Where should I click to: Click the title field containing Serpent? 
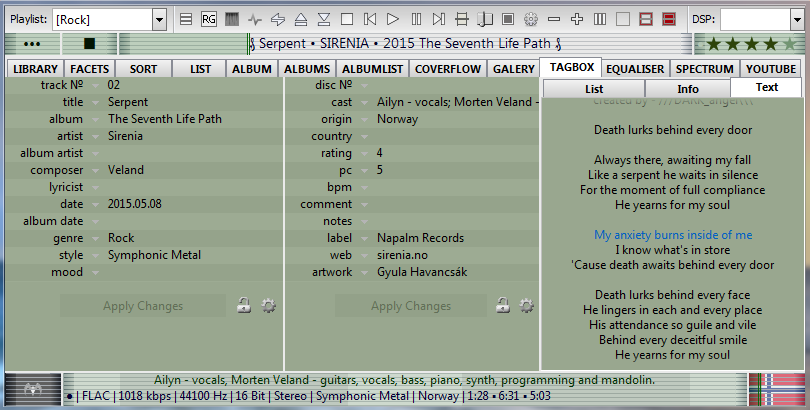pyautogui.click(x=190, y=102)
